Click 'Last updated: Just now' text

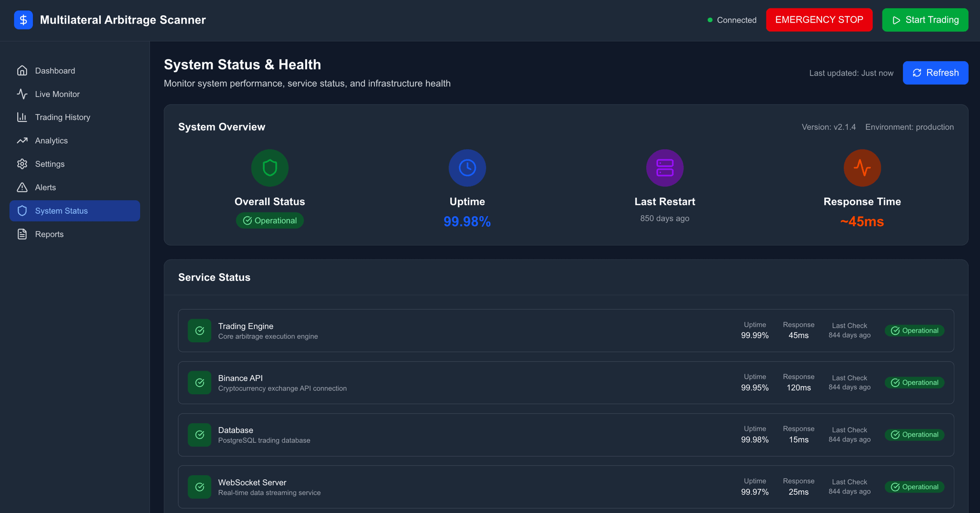(x=851, y=73)
